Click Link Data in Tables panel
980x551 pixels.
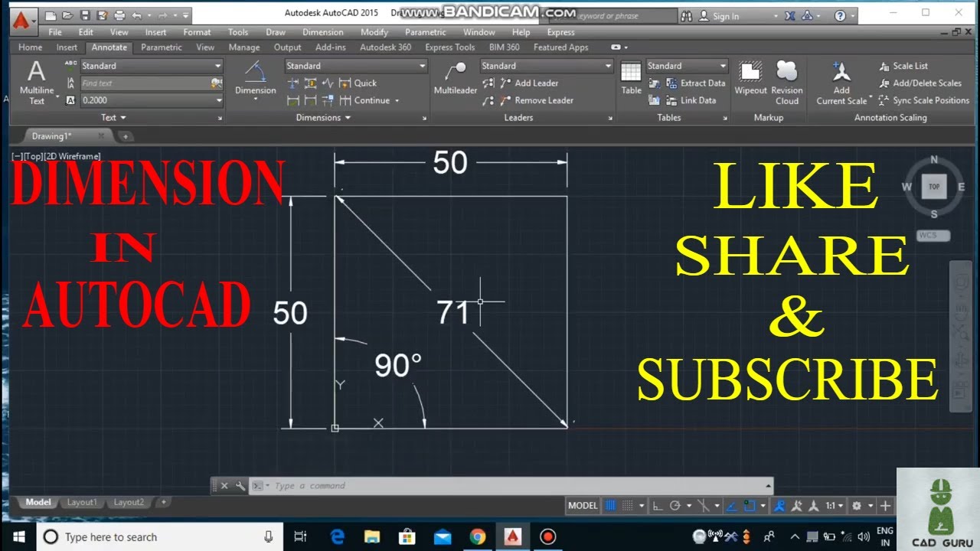(x=691, y=100)
